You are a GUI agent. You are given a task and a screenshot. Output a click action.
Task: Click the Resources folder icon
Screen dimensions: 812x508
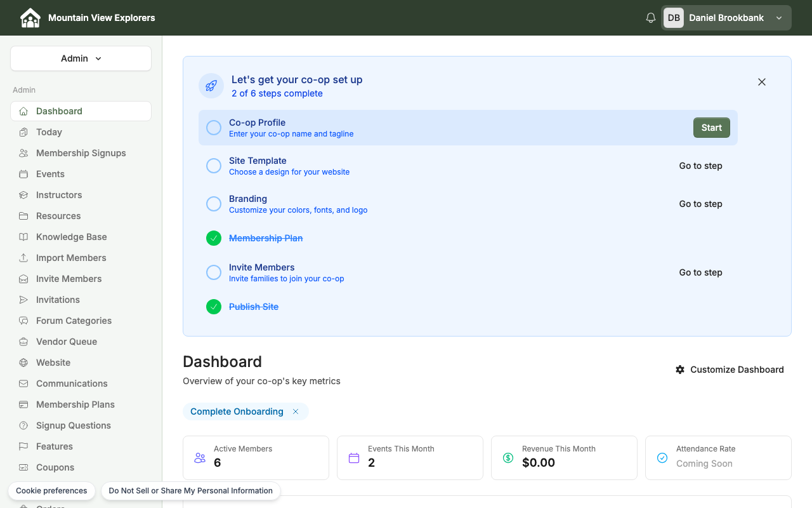(23, 216)
